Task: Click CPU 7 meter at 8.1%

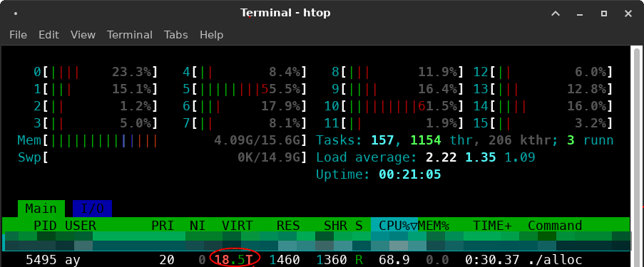Action: tap(245, 123)
